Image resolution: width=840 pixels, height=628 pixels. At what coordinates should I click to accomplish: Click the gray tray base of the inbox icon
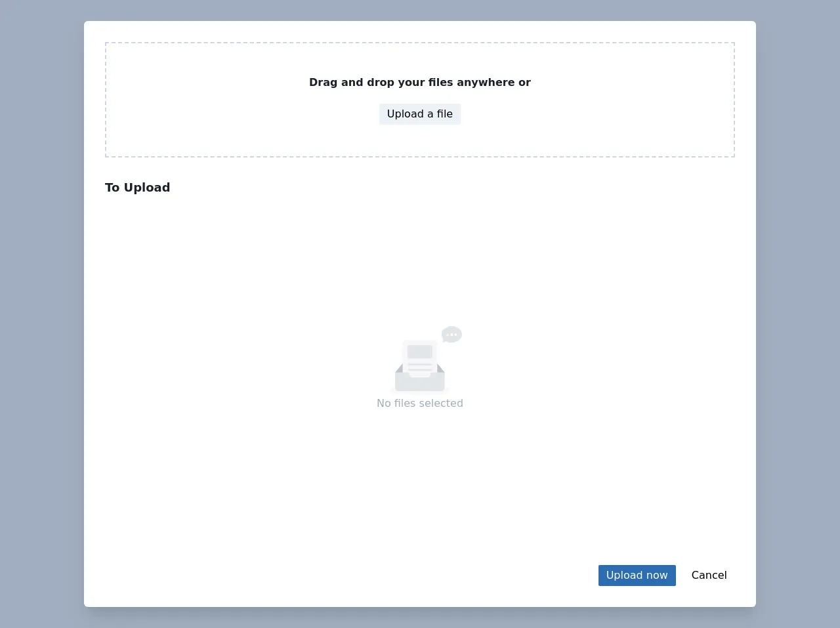coord(420,383)
